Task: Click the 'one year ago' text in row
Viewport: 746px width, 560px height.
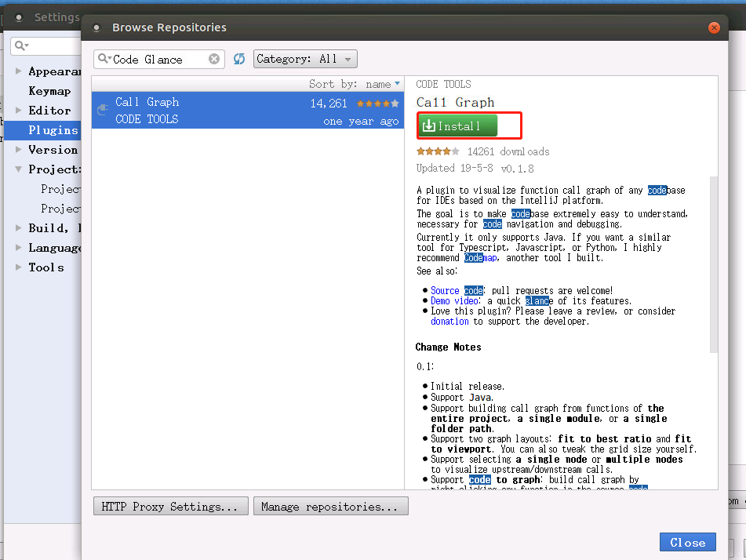Action: tap(361, 121)
